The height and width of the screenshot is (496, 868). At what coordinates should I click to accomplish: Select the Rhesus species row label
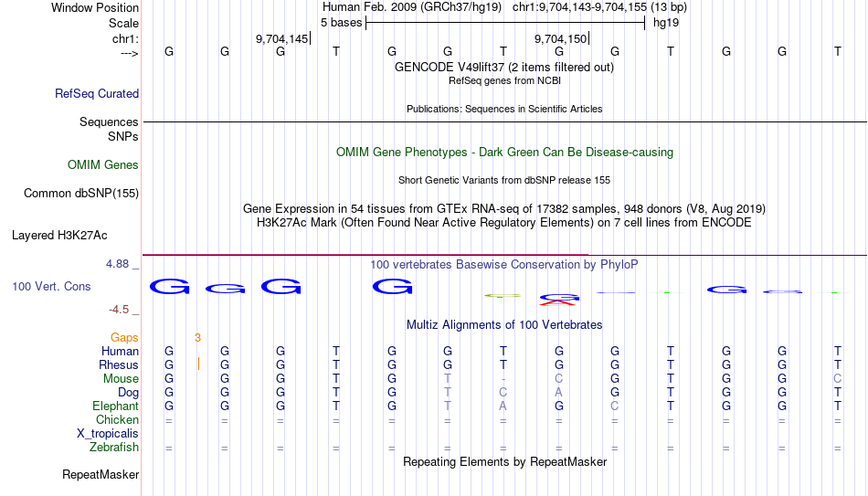pos(119,364)
